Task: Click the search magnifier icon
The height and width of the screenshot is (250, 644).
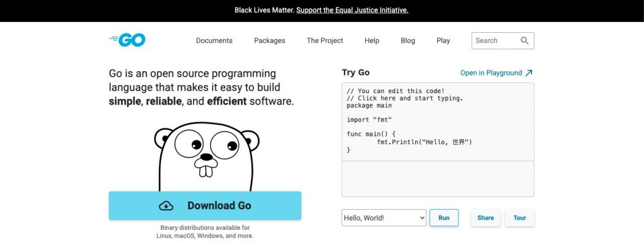Action: 525,40
